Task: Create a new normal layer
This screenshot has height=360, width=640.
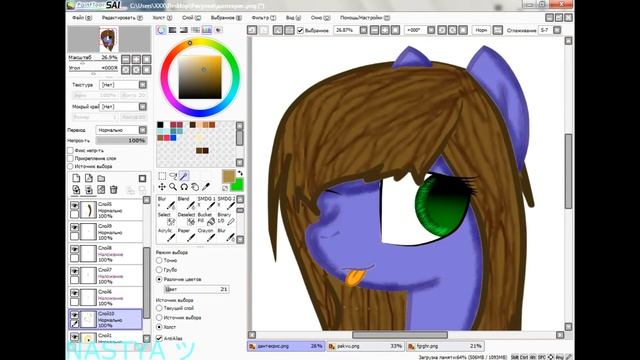Action: [x=76, y=178]
